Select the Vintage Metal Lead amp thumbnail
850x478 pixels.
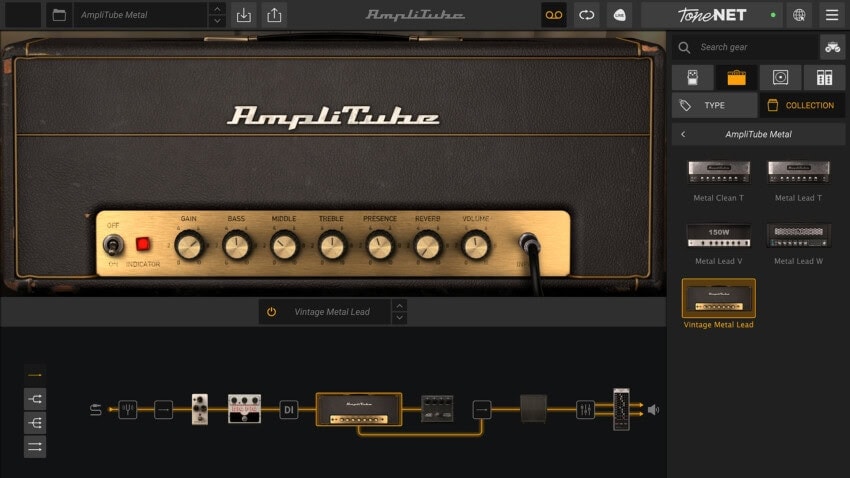tap(719, 298)
